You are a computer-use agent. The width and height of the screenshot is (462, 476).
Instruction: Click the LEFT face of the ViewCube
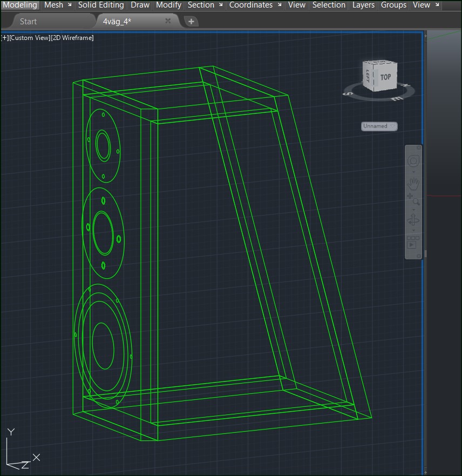[x=368, y=76]
